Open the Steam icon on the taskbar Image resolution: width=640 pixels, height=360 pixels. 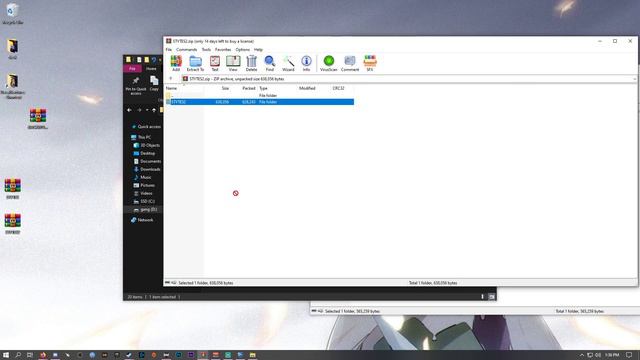click(129, 355)
